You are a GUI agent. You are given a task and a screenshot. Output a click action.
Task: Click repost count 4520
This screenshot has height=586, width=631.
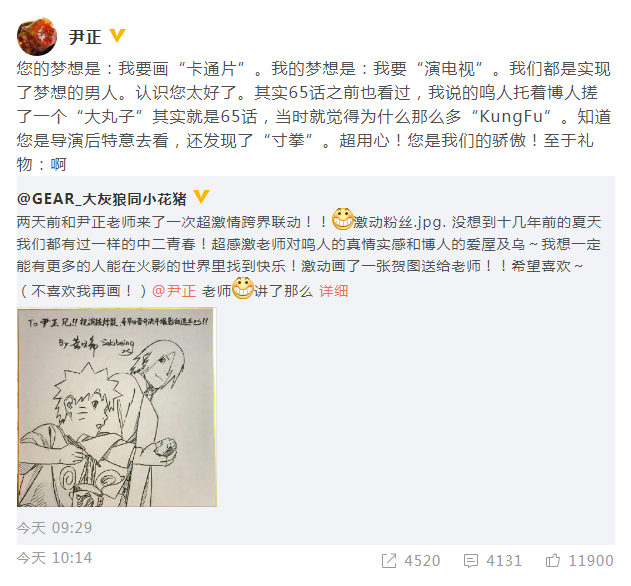[x=422, y=561]
